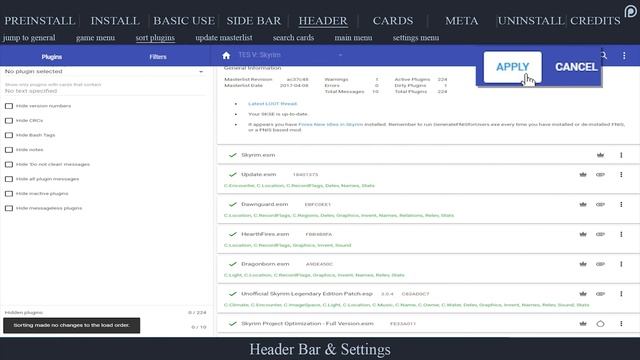Enable Hide version numbers checkbox

(x=9, y=106)
